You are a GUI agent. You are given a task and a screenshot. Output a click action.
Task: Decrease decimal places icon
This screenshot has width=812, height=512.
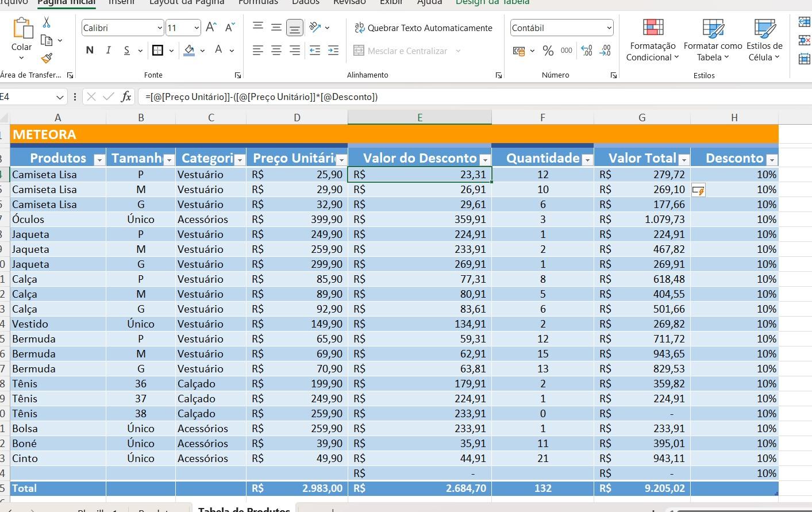605,51
